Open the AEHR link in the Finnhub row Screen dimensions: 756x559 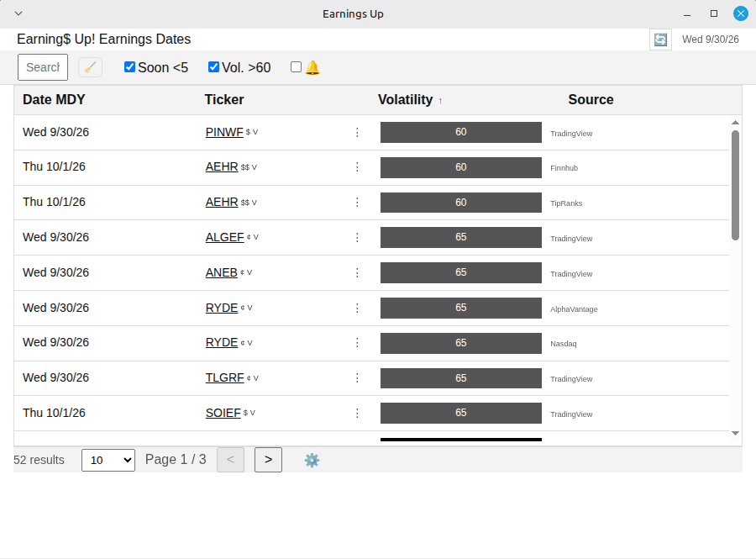pos(222,167)
